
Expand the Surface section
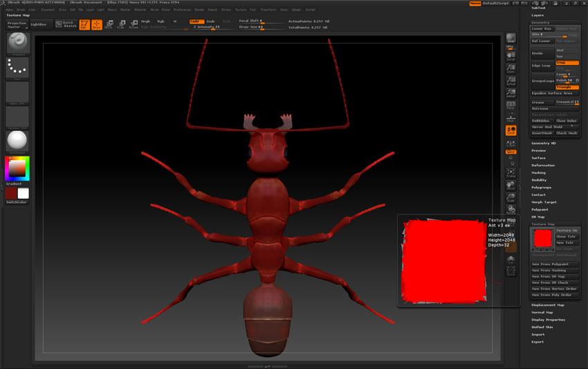[538, 158]
